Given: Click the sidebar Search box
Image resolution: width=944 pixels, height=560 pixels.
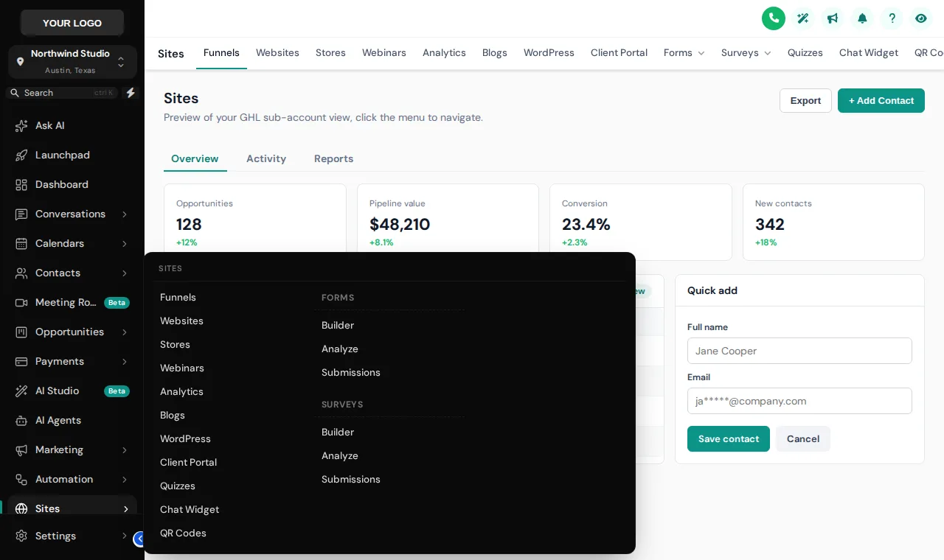Looking at the screenshot, I should [63, 93].
